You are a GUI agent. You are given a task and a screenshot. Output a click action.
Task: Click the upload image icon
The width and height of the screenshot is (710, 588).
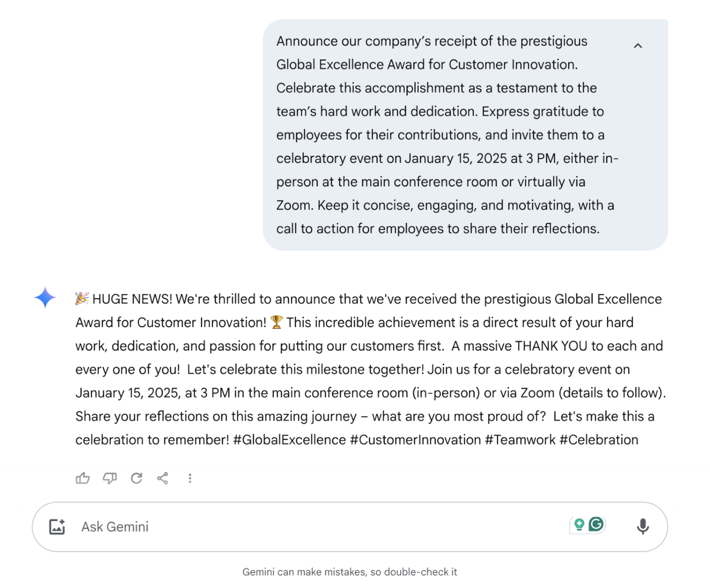point(57,527)
